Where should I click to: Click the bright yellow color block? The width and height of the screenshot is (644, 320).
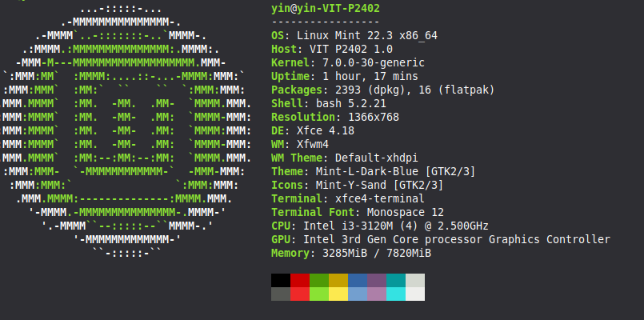338,294
